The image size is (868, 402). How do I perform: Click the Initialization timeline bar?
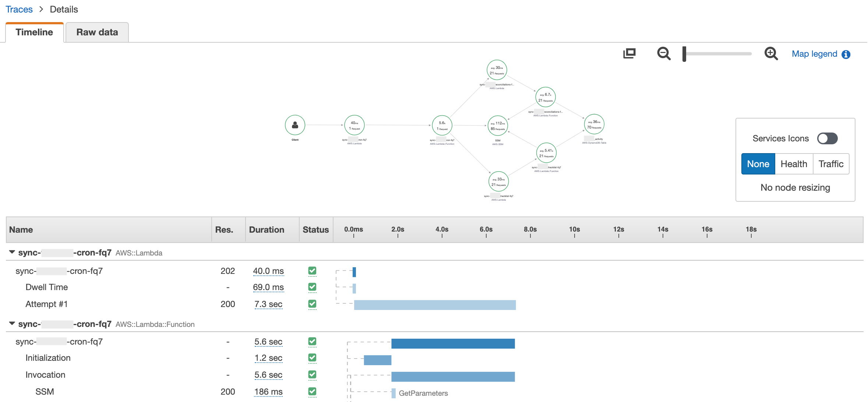click(377, 360)
